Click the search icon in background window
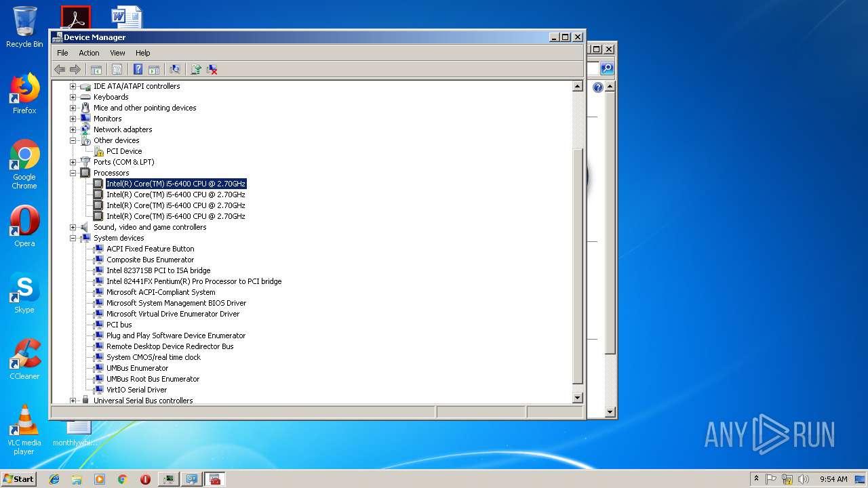Image resolution: width=868 pixels, height=488 pixels. (607, 68)
